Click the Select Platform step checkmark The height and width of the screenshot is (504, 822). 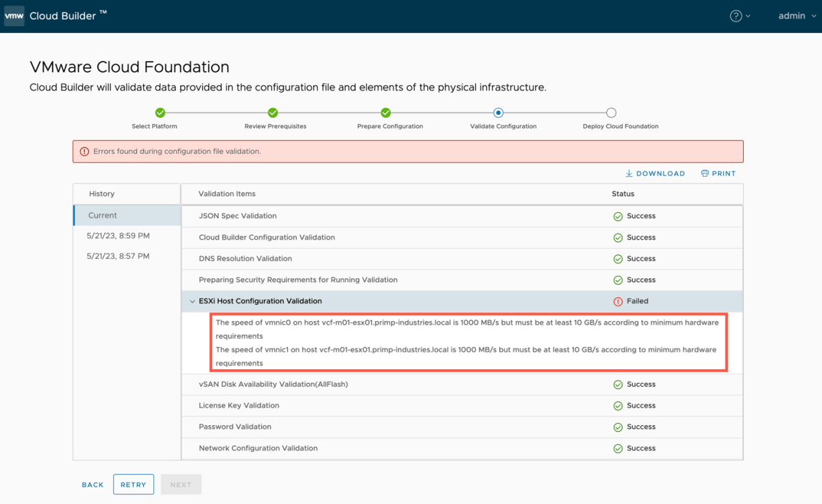[x=160, y=113]
